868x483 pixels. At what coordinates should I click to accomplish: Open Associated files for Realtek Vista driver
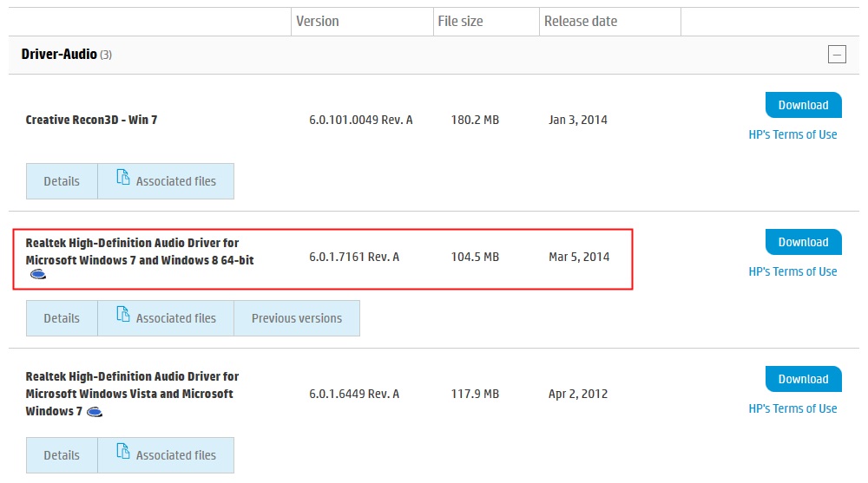click(166, 455)
